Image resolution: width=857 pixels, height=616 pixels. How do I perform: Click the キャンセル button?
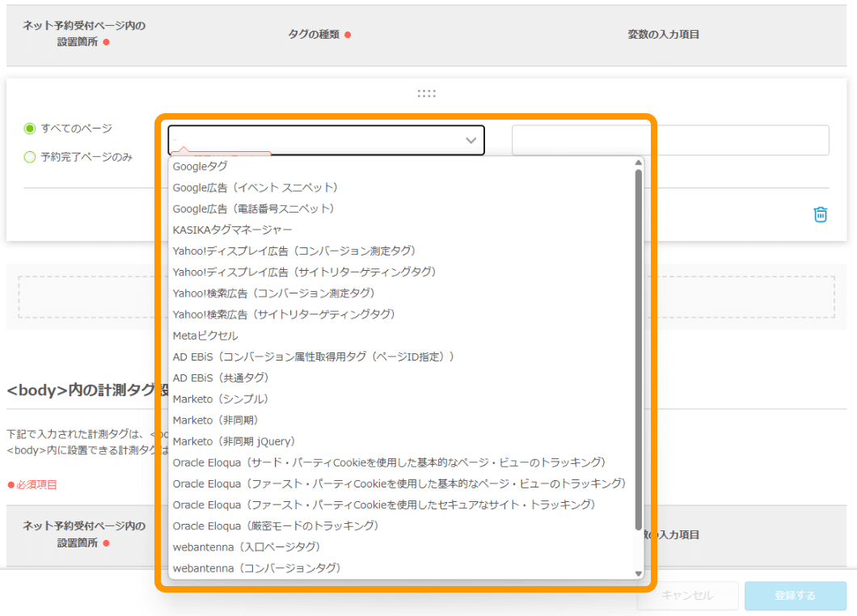[687, 595]
